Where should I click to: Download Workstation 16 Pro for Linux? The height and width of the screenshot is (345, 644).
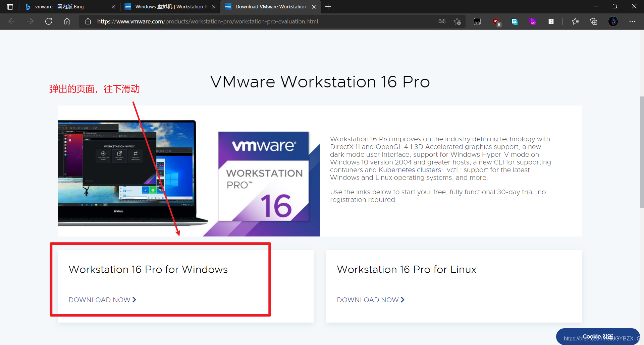pos(371,300)
